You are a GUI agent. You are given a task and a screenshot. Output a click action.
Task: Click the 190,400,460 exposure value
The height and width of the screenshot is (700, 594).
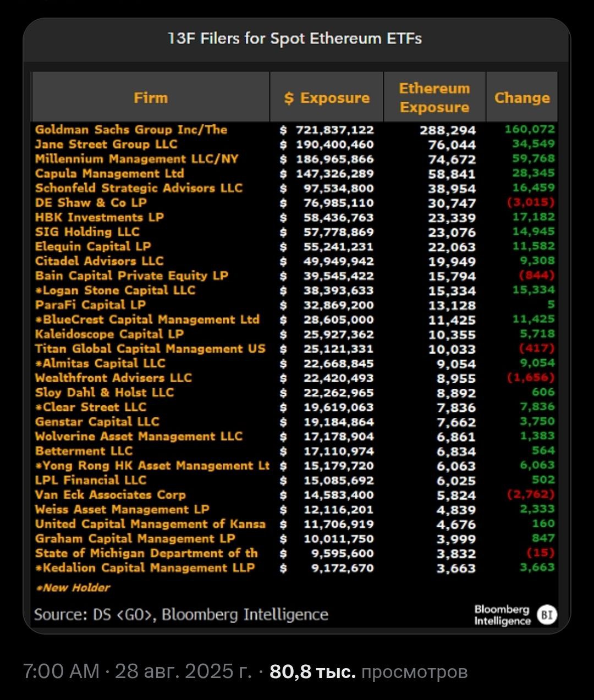coord(335,145)
